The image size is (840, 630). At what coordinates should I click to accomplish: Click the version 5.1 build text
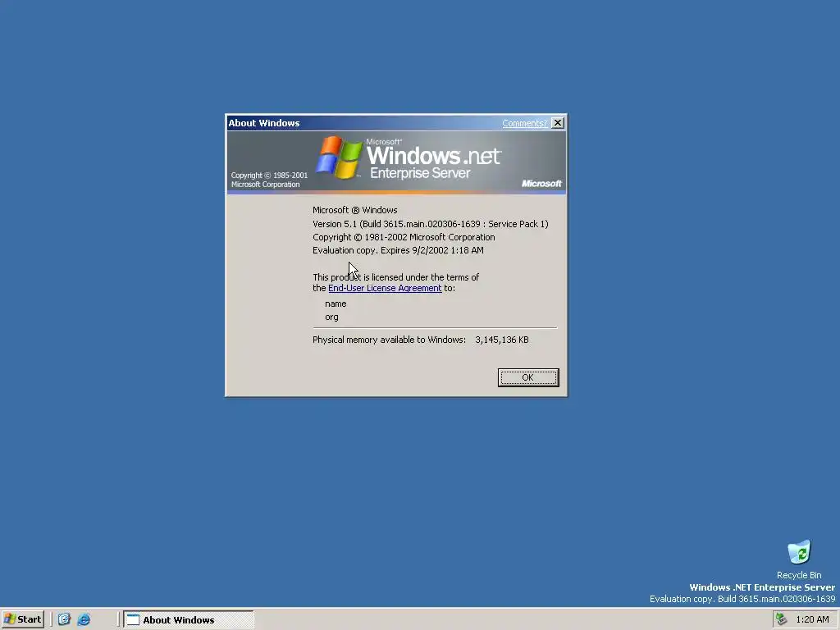point(430,224)
